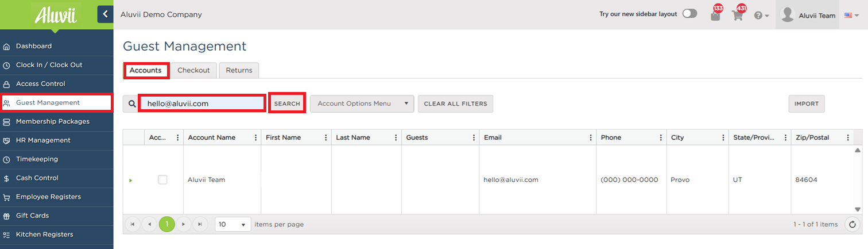Select page 1 in pager
868x249 pixels.
coord(166,224)
